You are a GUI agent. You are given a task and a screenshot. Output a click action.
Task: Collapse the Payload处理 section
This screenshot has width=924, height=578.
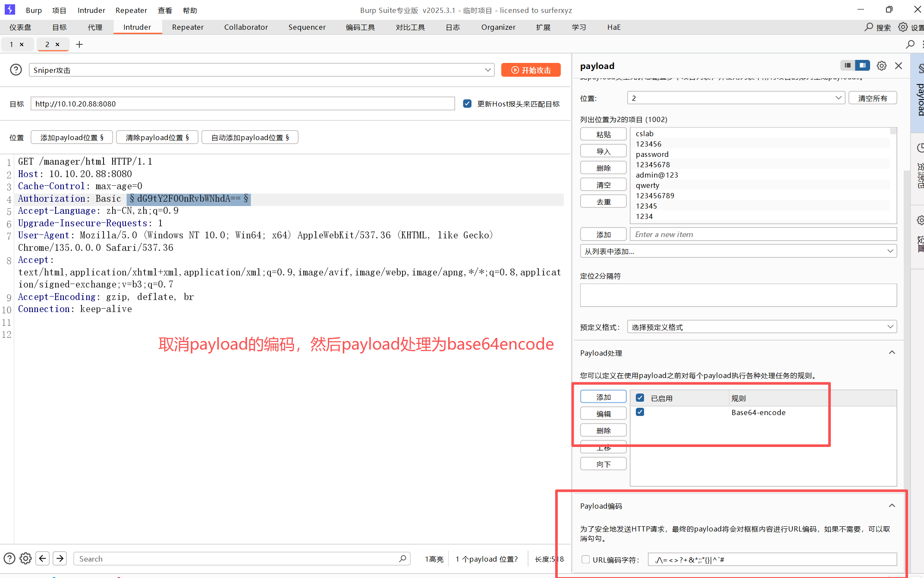(x=892, y=353)
